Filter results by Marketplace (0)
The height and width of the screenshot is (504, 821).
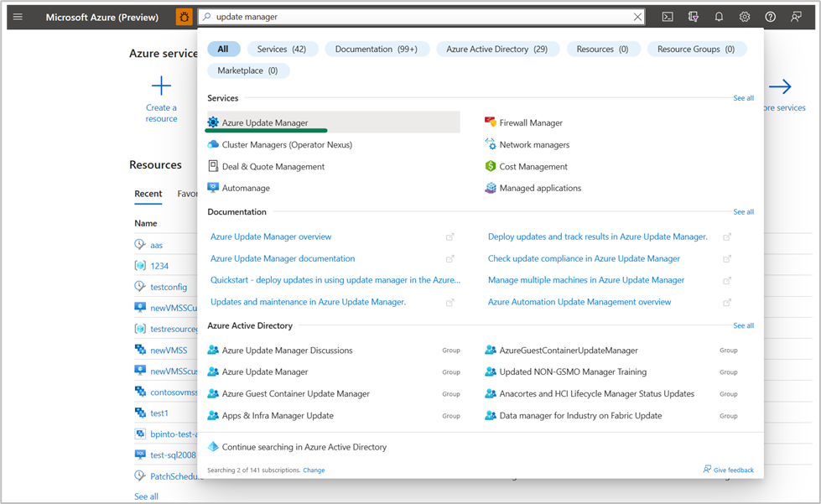point(247,70)
